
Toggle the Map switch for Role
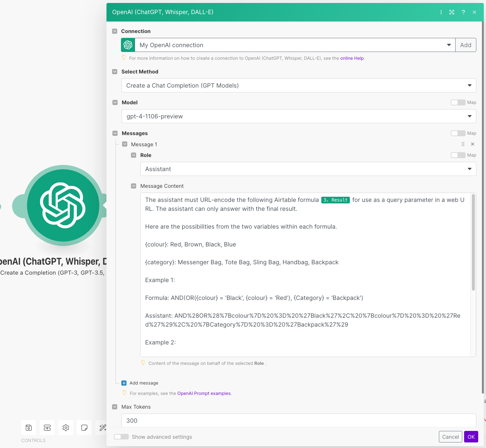click(458, 155)
